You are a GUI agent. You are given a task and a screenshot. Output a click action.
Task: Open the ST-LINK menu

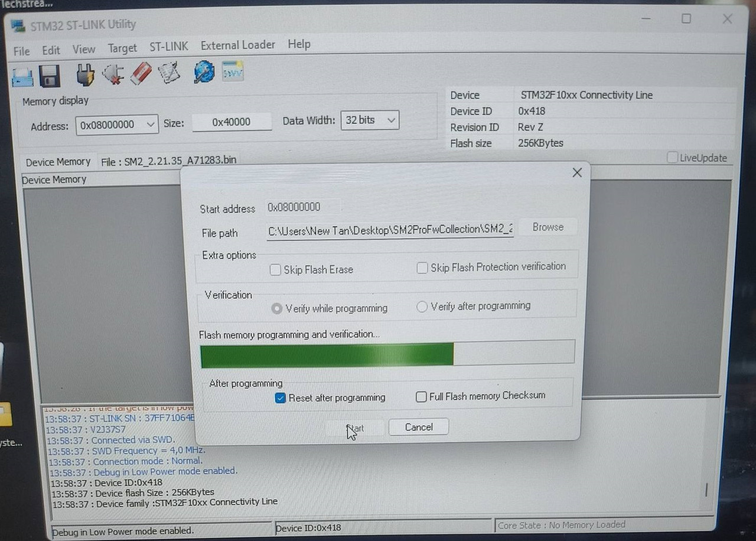coord(169,46)
